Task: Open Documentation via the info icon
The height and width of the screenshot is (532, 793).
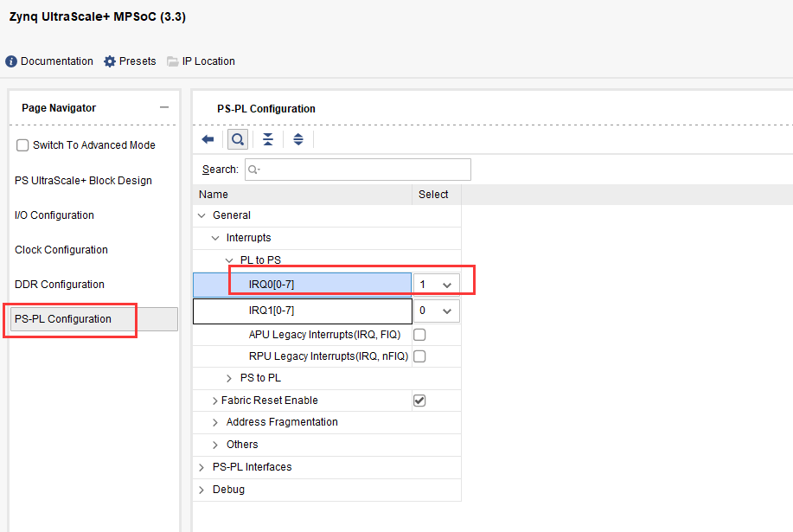Action: [11, 61]
